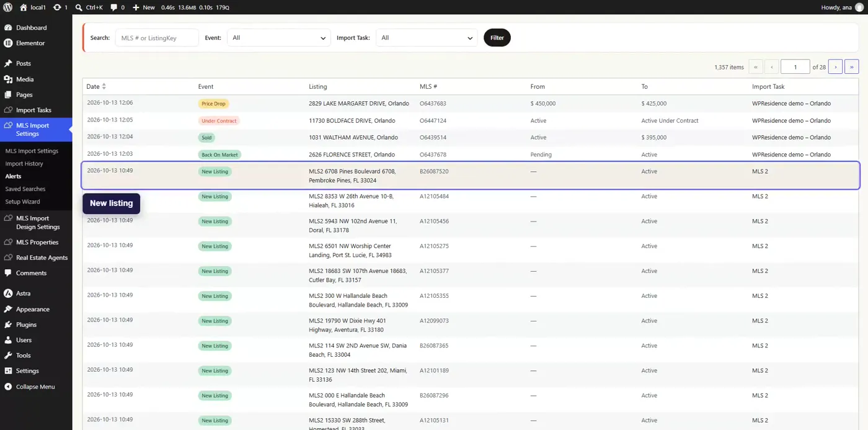Click the Users person icon

click(x=8, y=340)
